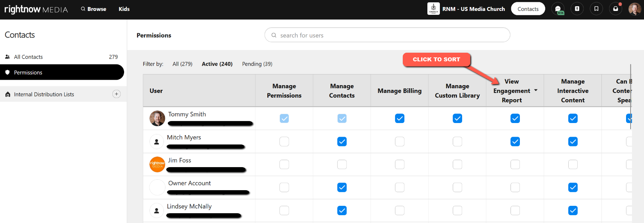Uncheck Manage Contacts for Mitch Myers

pyautogui.click(x=342, y=141)
